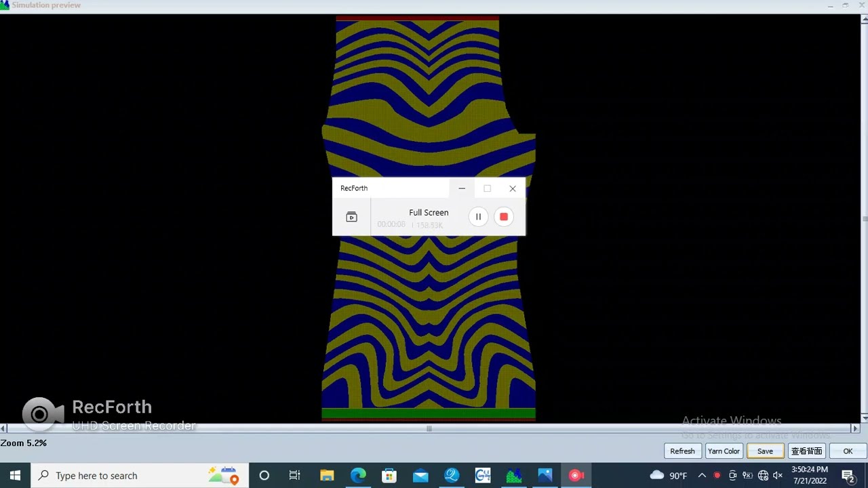Click the horizontal scrollbar right arrow
Image resolution: width=868 pixels, height=488 pixels.
pos(855,428)
